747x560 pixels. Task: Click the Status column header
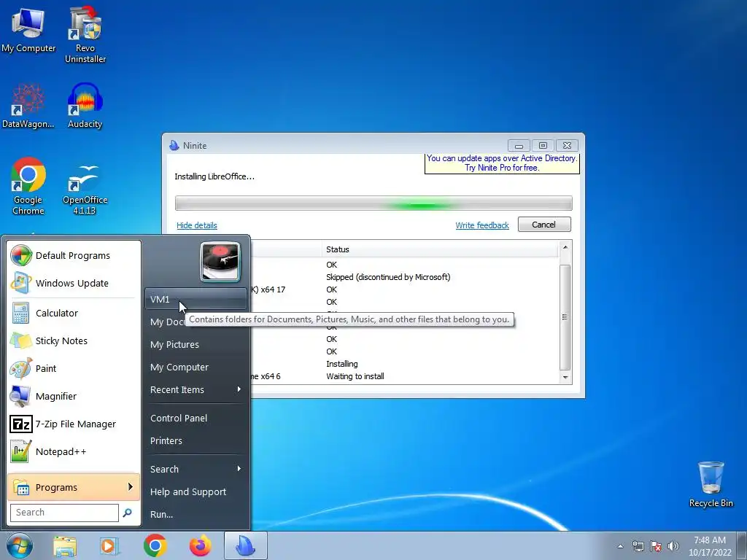coord(440,249)
